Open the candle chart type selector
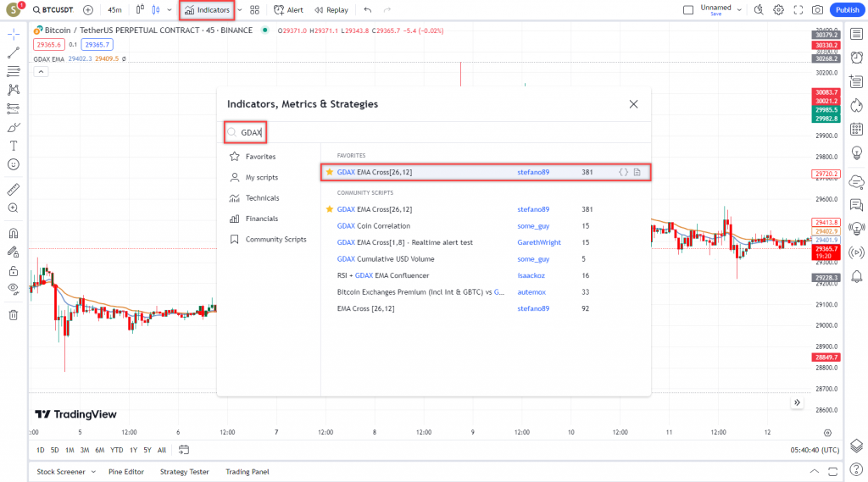 [156, 10]
